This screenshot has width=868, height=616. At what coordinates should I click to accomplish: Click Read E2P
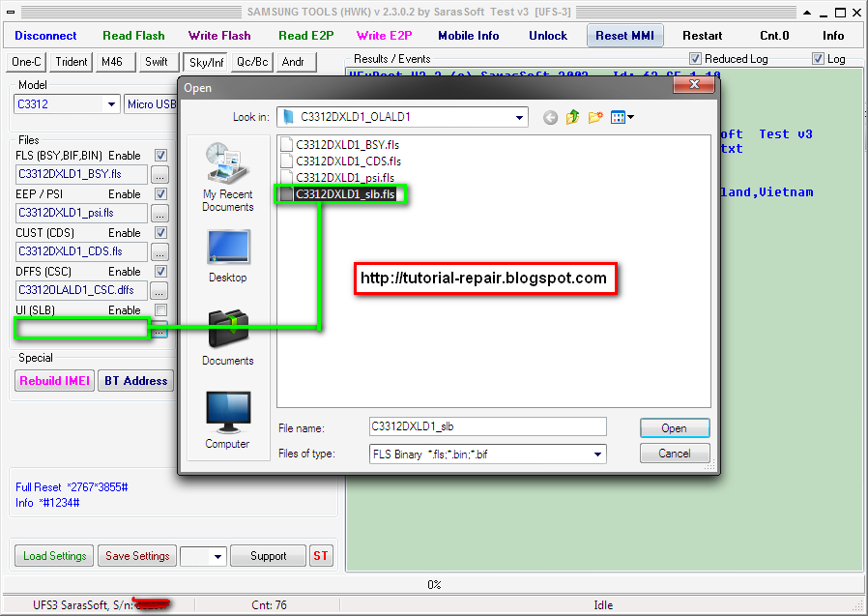(x=306, y=36)
